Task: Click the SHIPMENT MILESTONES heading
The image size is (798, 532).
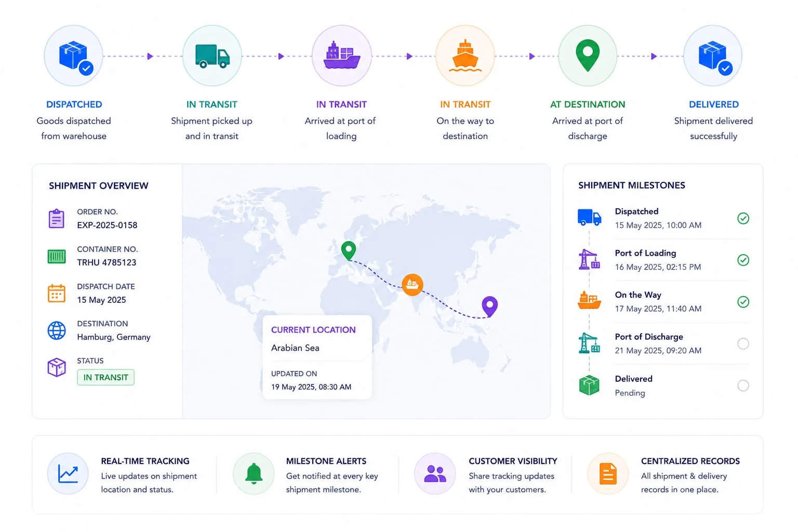Action: coord(632,185)
